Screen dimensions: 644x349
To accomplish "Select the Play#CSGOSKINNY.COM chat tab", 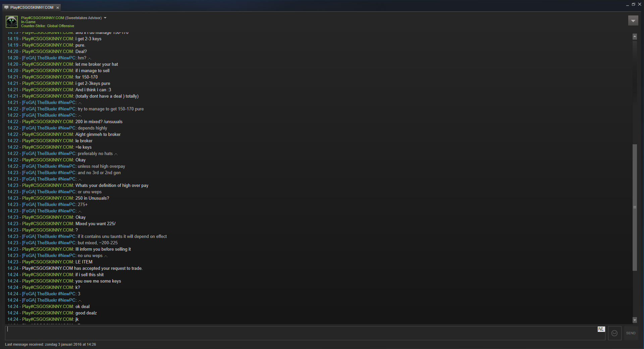I will click(32, 7).
